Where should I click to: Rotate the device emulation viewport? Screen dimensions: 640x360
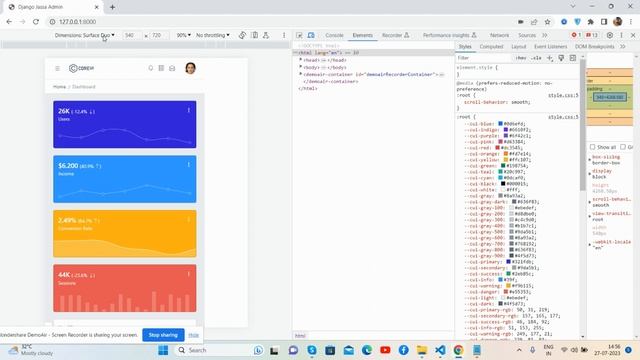point(242,36)
